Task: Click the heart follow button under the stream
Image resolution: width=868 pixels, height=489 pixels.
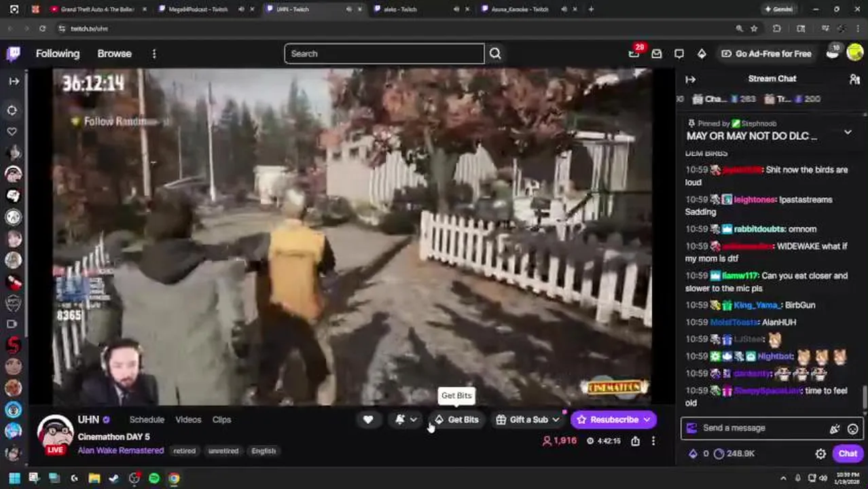Action: click(368, 420)
